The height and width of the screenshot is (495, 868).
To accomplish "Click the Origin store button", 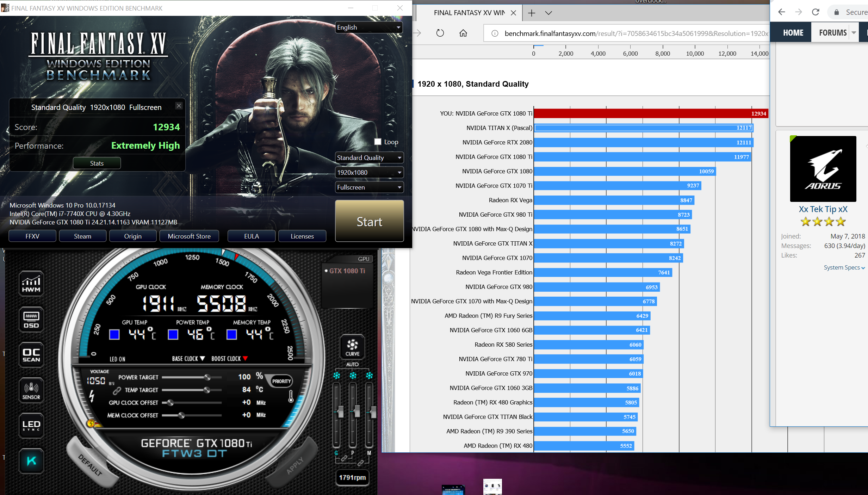I will (133, 236).
